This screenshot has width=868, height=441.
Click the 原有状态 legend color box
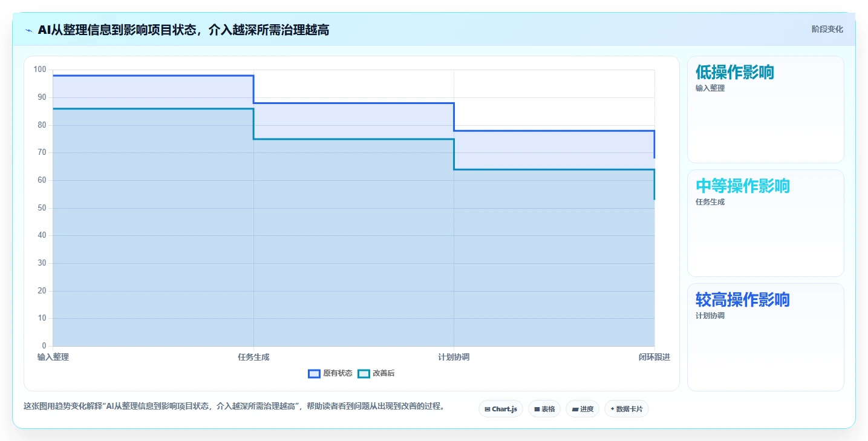coord(314,373)
